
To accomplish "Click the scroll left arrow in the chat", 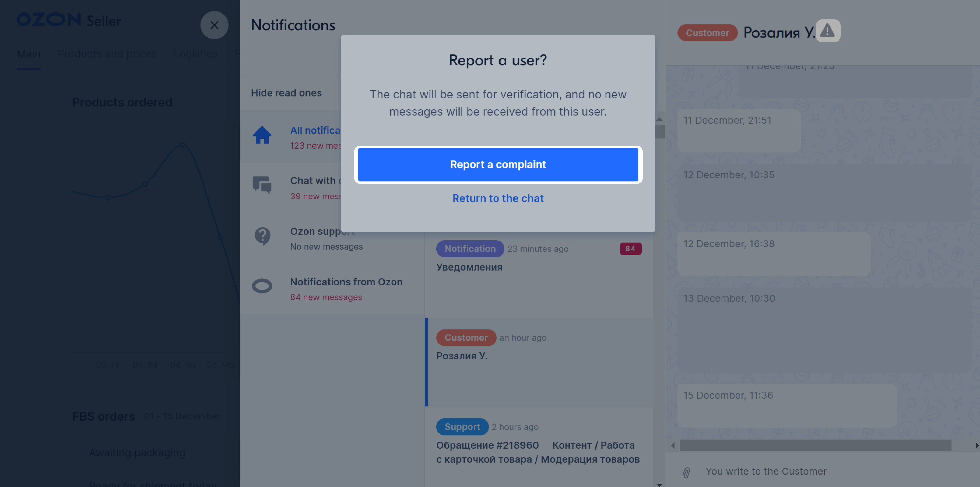I will 673,445.
